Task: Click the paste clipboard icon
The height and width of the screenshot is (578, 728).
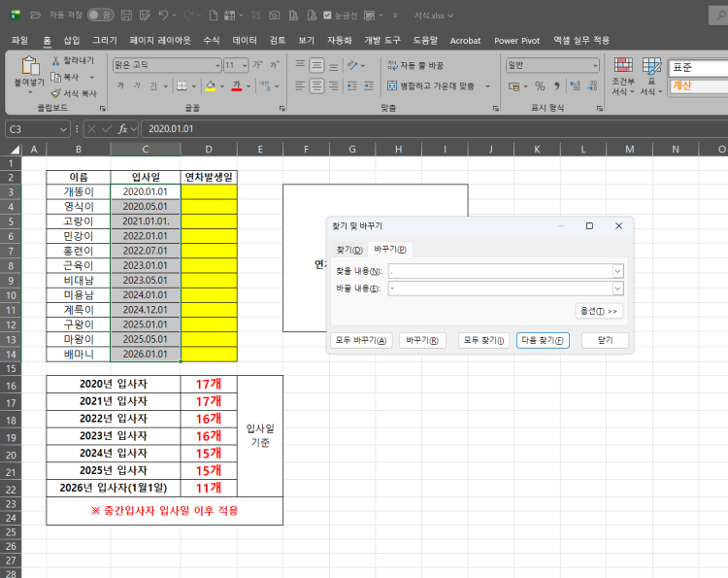Action: click(x=30, y=67)
